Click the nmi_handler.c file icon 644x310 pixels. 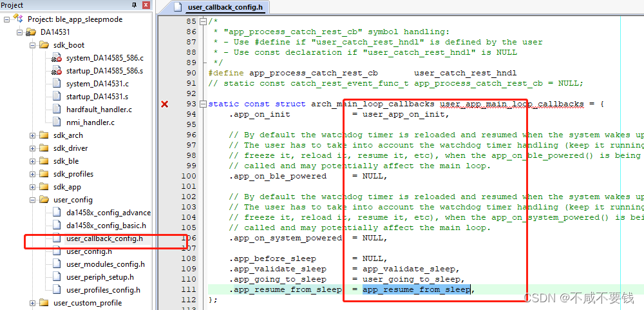pyautogui.click(x=57, y=122)
